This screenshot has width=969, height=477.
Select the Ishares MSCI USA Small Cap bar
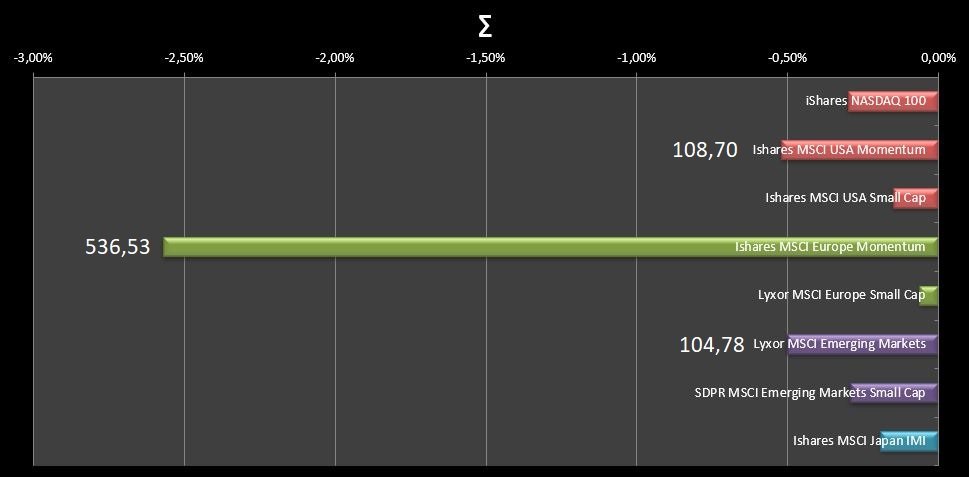click(x=915, y=198)
